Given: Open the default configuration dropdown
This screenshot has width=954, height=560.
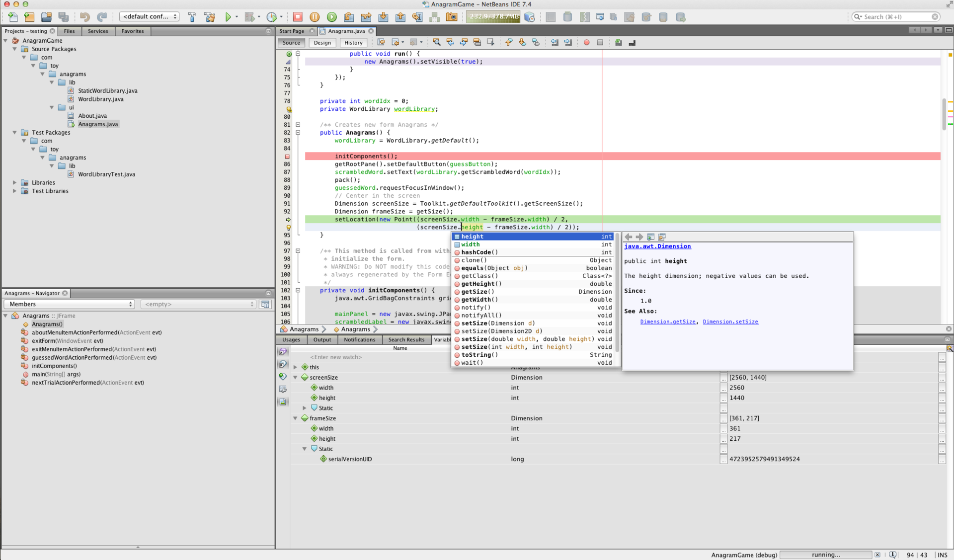Looking at the screenshot, I should click(149, 16).
